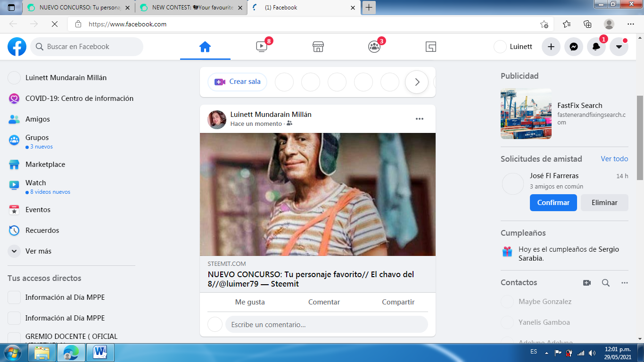This screenshot has width=644, height=362.
Task: Open browser Collections icon
Action: coord(587,24)
